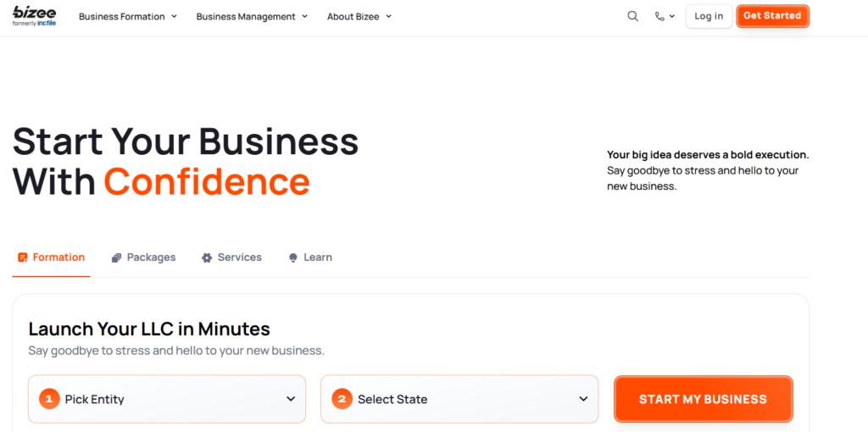This screenshot has width=868, height=432.
Task: Click the Packages tab box icon
Action: tap(117, 258)
